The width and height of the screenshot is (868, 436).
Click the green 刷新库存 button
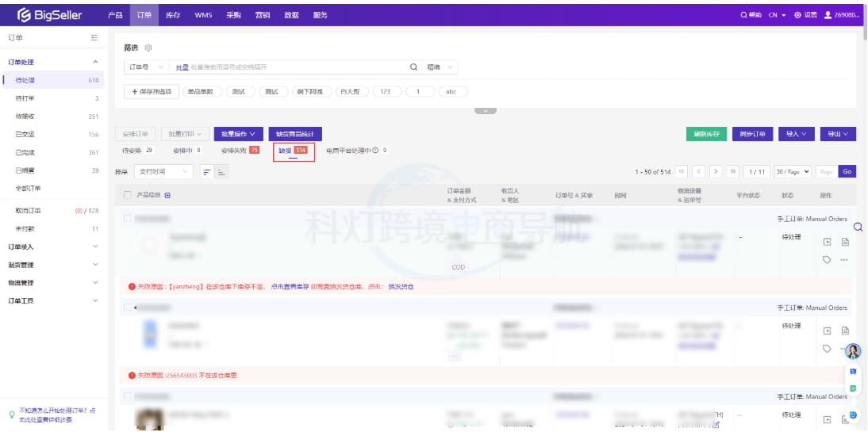pyautogui.click(x=706, y=134)
